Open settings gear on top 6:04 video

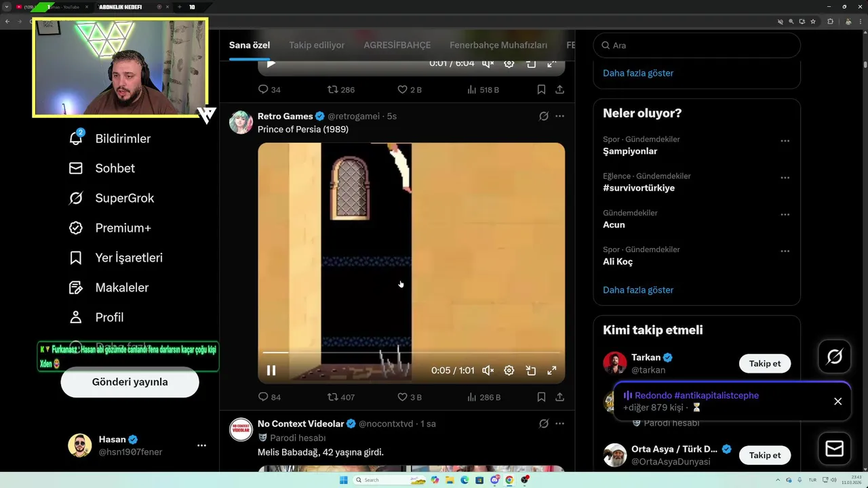(509, 64)
